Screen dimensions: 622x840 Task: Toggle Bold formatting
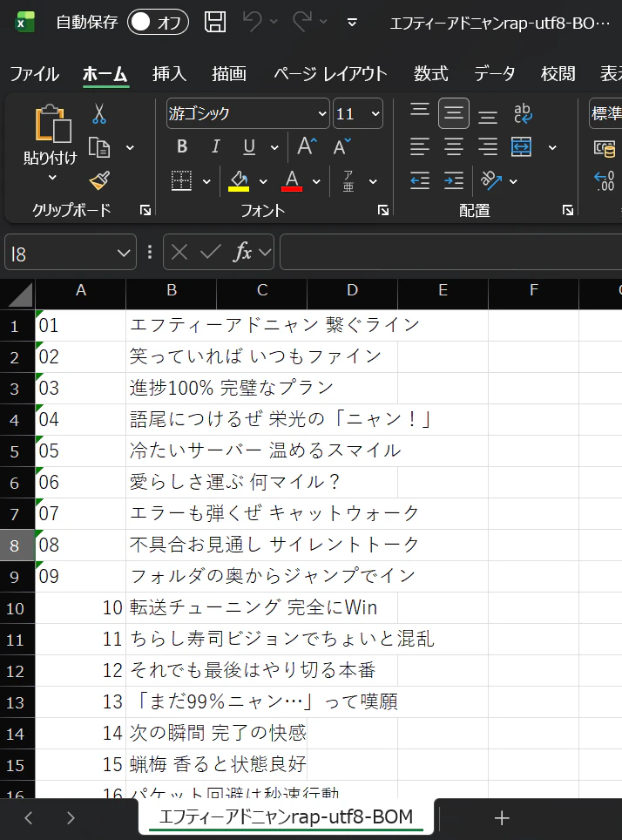tap(182, 146)
